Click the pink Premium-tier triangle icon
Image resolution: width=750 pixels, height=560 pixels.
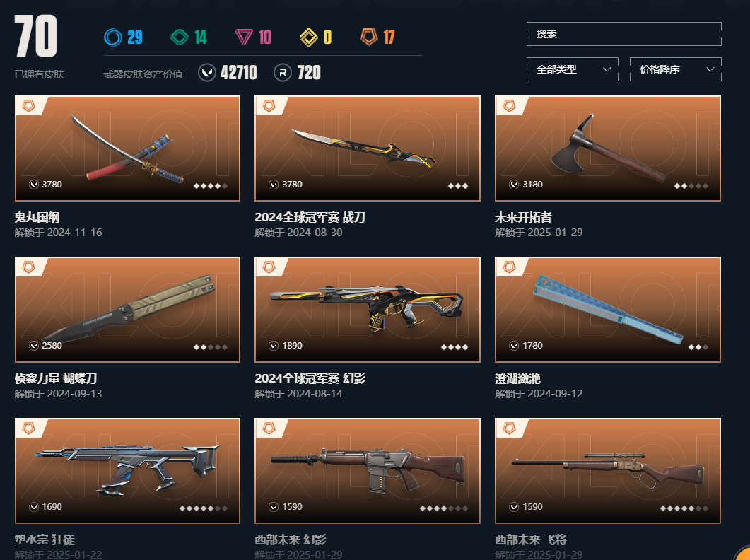244,37
